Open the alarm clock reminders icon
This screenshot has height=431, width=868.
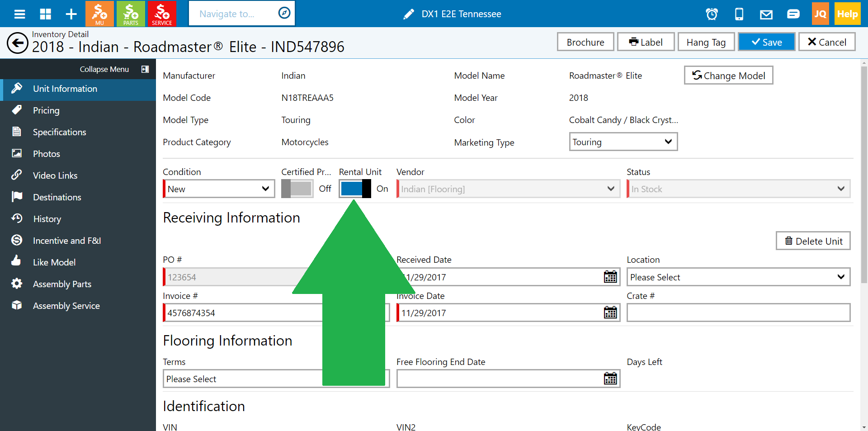coord(712,14)
